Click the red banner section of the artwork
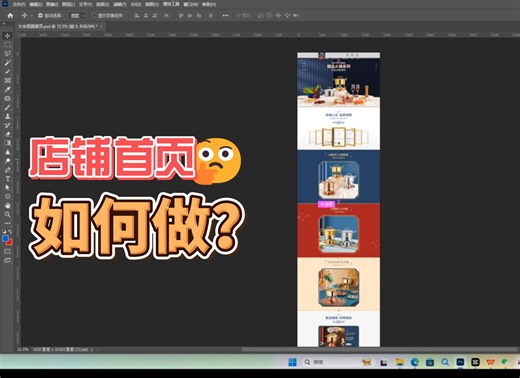 (x=338, y=230)
